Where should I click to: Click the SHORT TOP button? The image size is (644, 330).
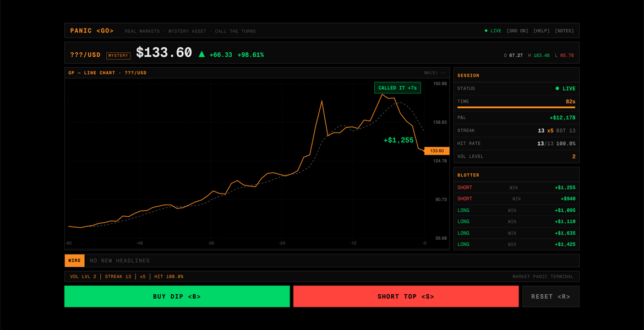406,296
